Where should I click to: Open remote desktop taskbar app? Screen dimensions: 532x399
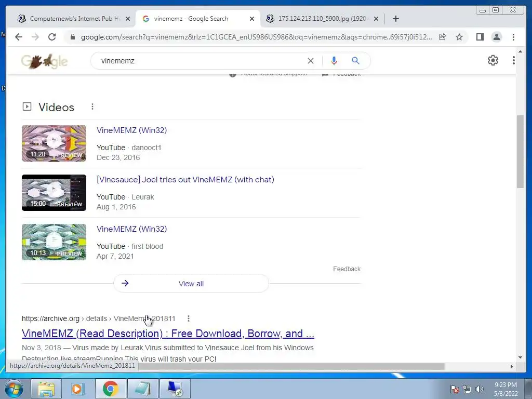175,389
